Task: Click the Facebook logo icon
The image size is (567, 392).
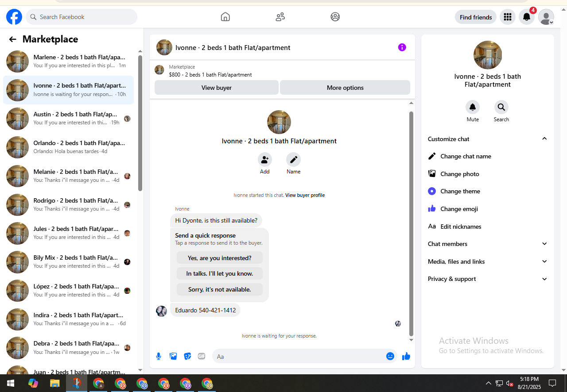Action: pos(14,17)
